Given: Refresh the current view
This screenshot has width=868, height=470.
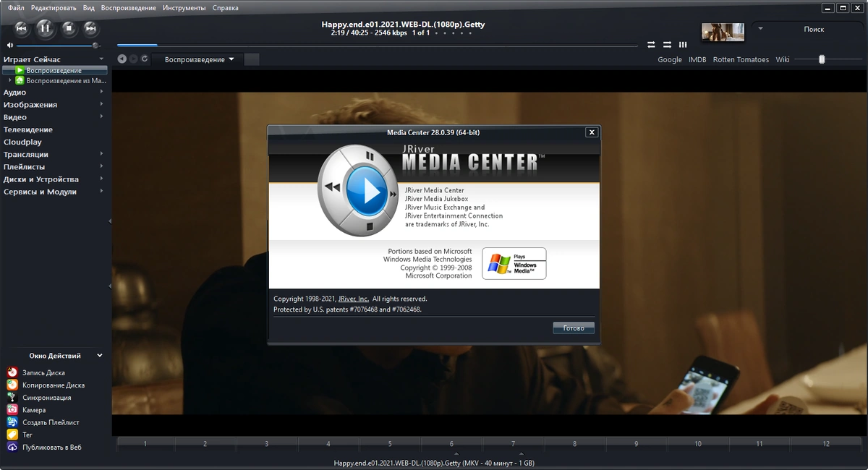Looking at the screenshot, I should [x=145, y=59].
